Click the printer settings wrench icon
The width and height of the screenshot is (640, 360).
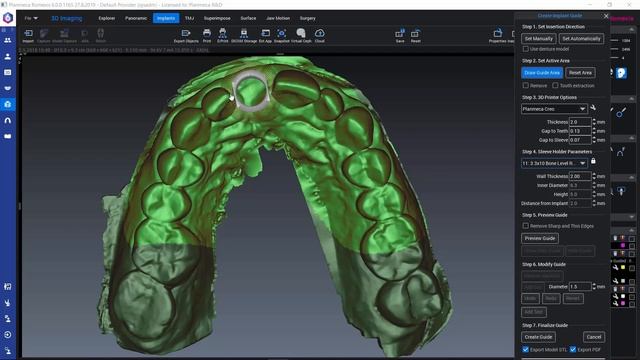point(593,108)
